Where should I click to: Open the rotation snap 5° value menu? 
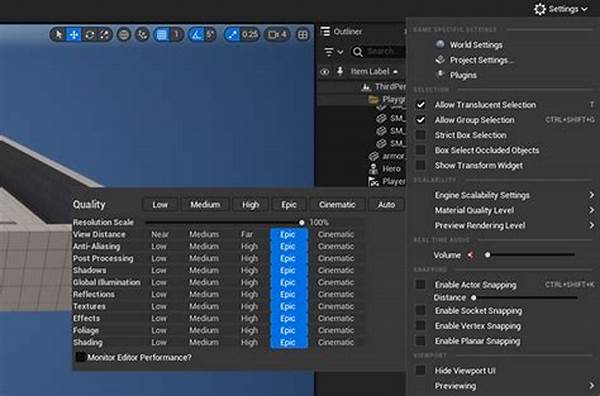(x=210, y=35)
